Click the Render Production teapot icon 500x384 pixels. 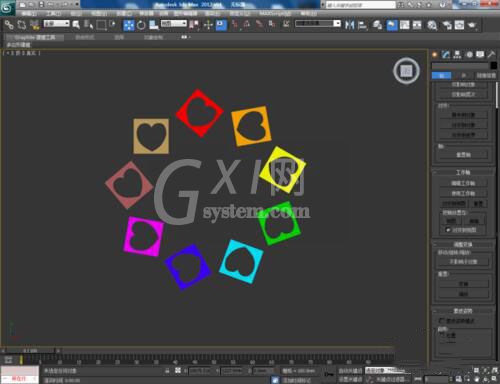tap(472, 25)
